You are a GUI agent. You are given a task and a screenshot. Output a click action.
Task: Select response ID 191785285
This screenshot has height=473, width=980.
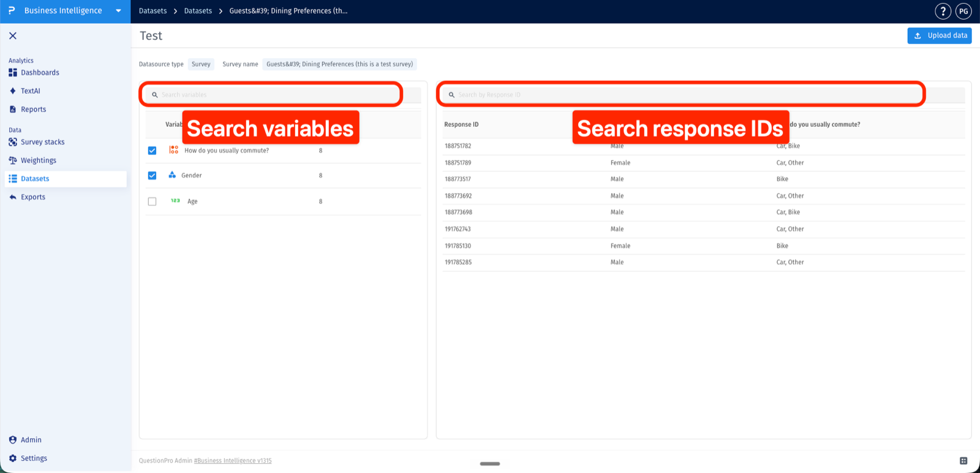pyautogui.click(x=458, y=262)
